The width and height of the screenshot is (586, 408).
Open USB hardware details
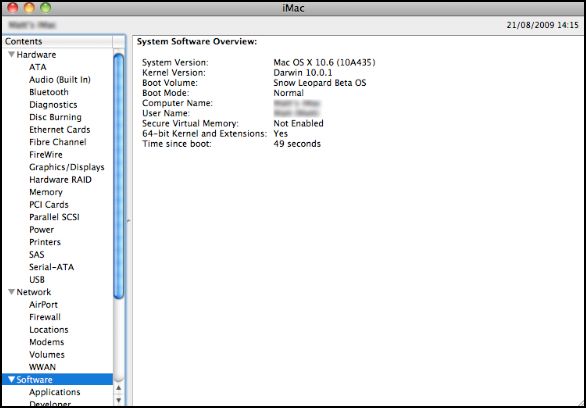[37, 280]
